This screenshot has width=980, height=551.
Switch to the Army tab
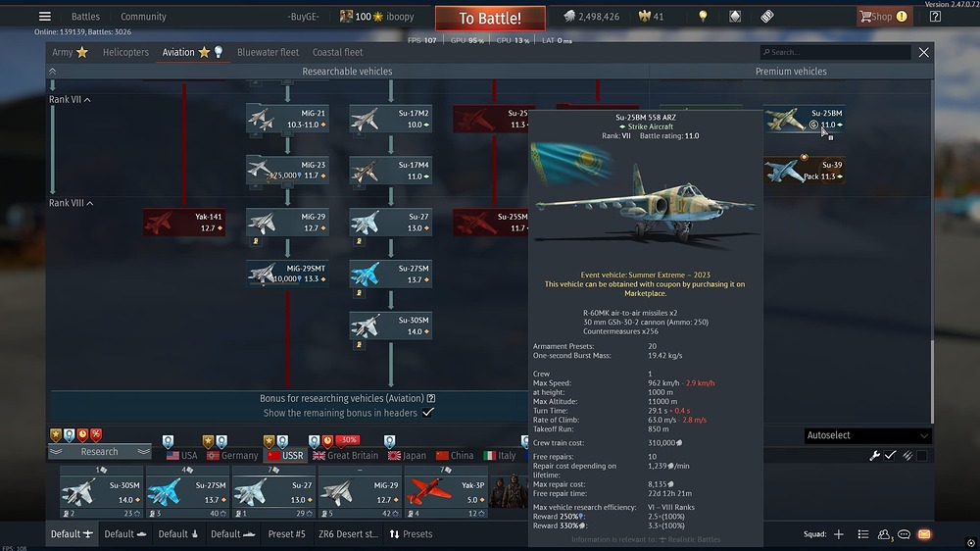(70, 53)
